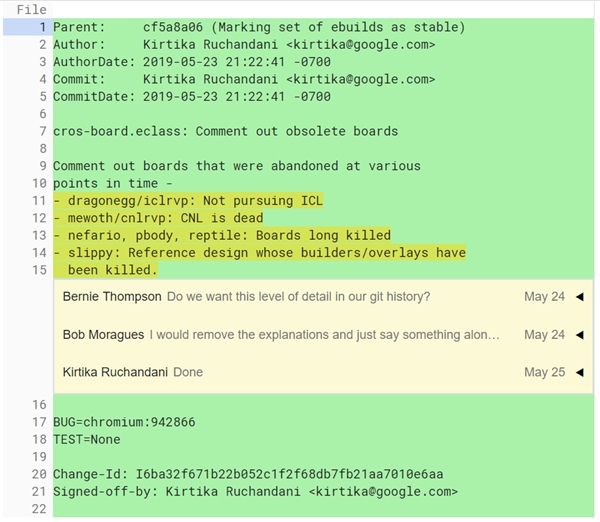Click line number 7 beside cros-board.eclass
This screenshot has height=522, width=600.
43,131
